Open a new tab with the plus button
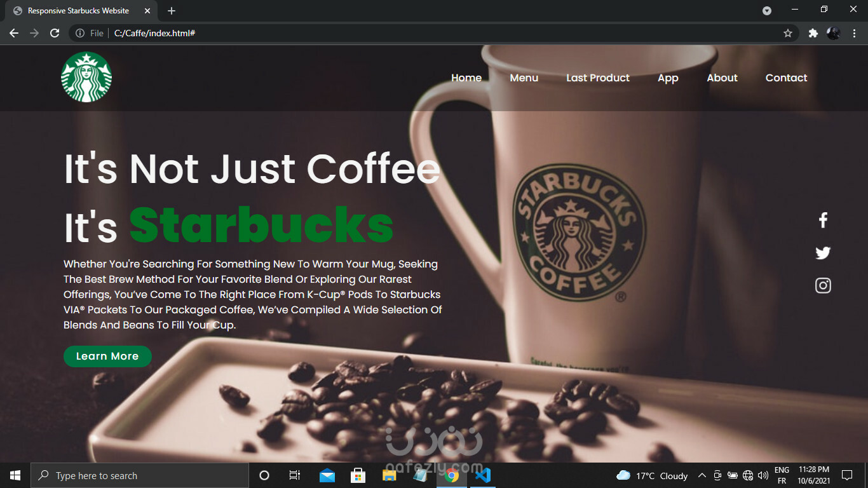This screenshot has height=488, width=868. 172,11
